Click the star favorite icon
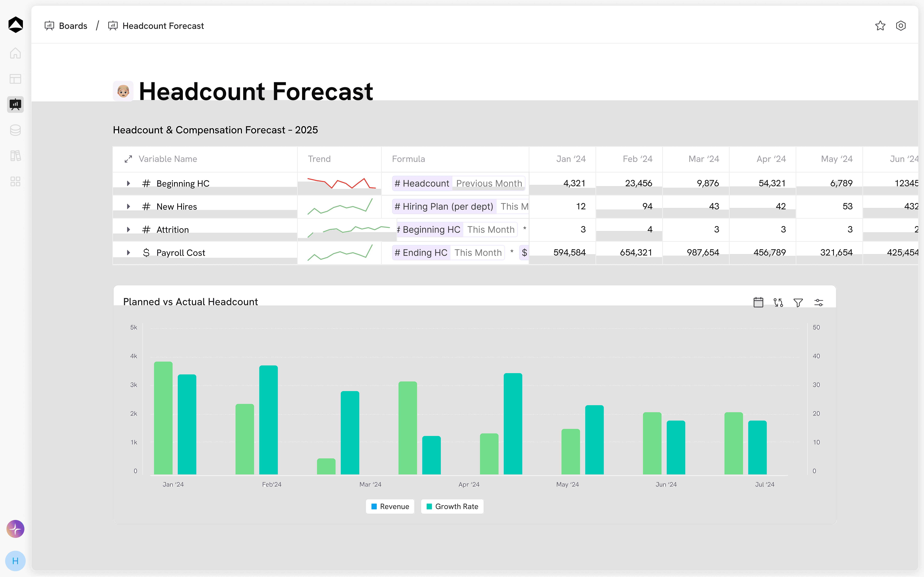 [x=880, y=26]
